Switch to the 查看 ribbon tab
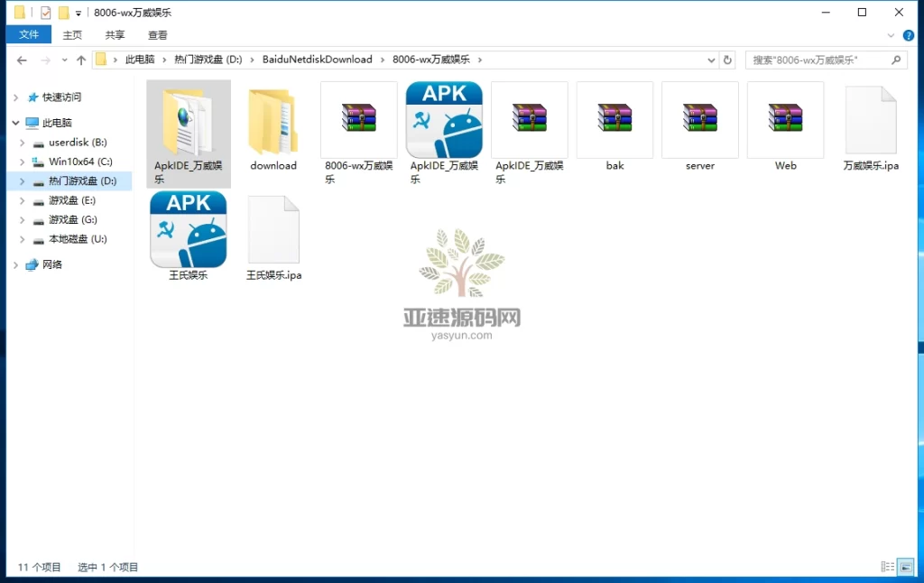The width and height of the screenshot is (924, 583). pos(158,35)
